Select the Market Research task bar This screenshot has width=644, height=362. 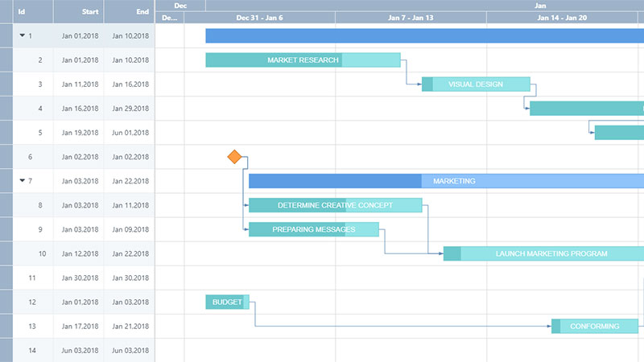pos(303,60)
